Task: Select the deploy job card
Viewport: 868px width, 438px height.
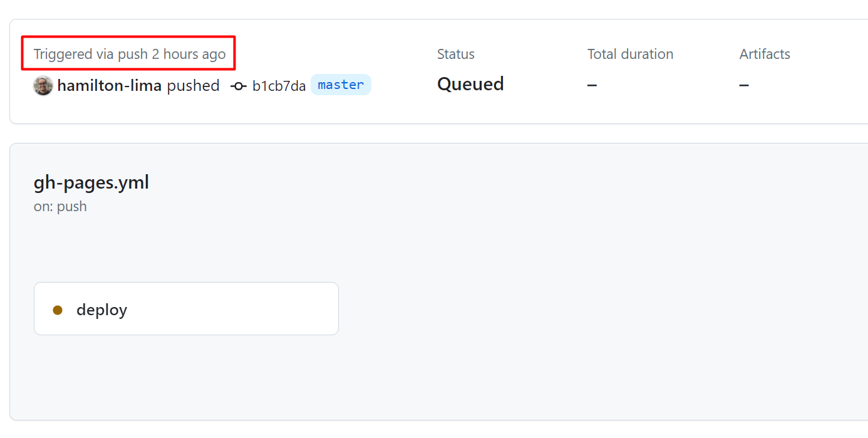Action: point(186,308)
